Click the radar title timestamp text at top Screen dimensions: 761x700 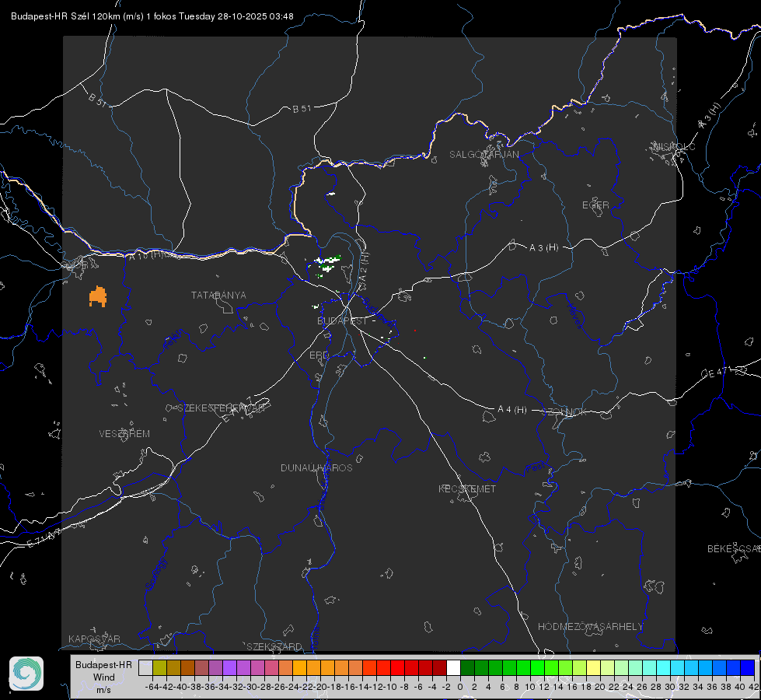tap(152, 16)
